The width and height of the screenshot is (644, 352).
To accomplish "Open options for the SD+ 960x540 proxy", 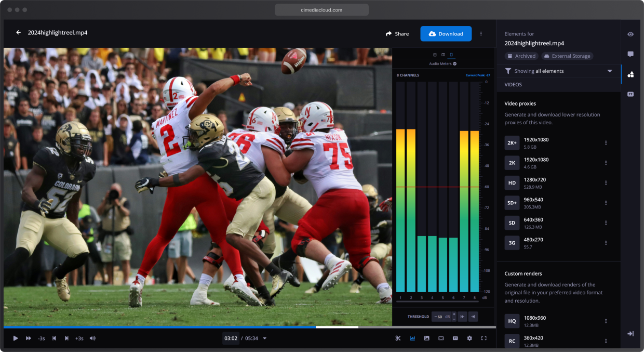I will (x=606, y=203).
